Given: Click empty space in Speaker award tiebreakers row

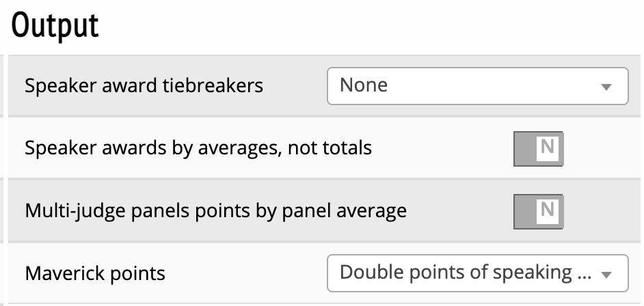Looking at the screenshot, I should (x=295, y=86).
